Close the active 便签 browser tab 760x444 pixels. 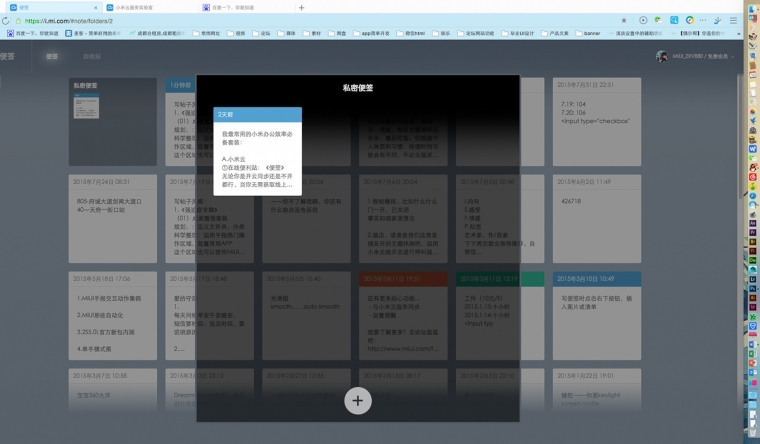coord(95,8)
